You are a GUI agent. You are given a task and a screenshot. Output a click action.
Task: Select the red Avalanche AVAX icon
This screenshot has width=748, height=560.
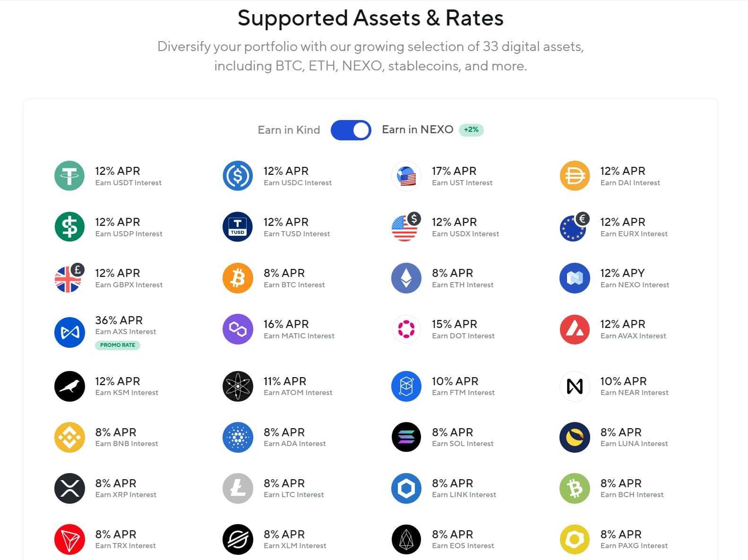click(x=575, y=329)
